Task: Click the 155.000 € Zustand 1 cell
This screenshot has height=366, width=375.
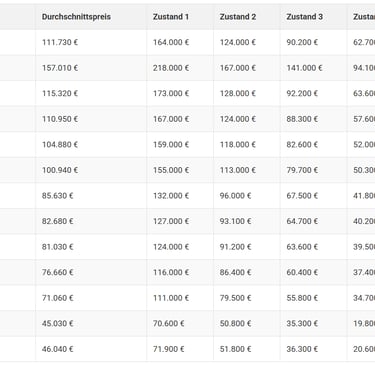Action: click(171, 170)
